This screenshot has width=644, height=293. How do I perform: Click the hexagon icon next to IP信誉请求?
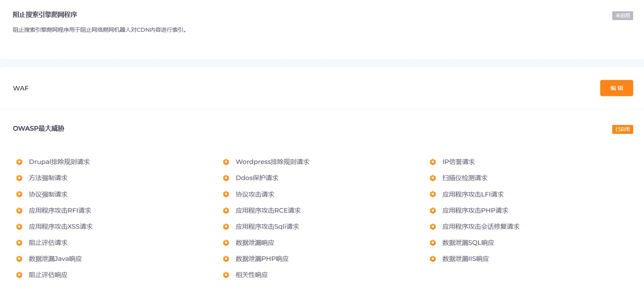433,162
